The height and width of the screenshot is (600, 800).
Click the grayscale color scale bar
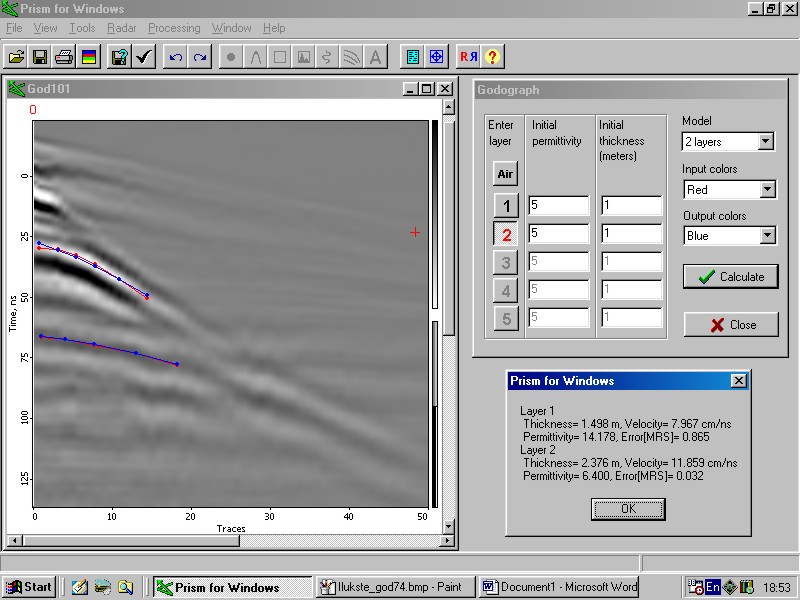pos(435,314)
